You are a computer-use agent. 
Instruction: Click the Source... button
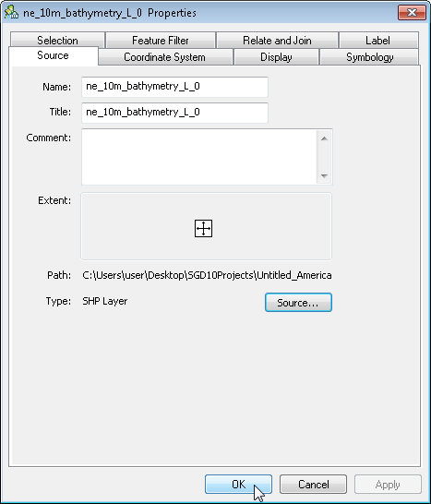point(298,302)
